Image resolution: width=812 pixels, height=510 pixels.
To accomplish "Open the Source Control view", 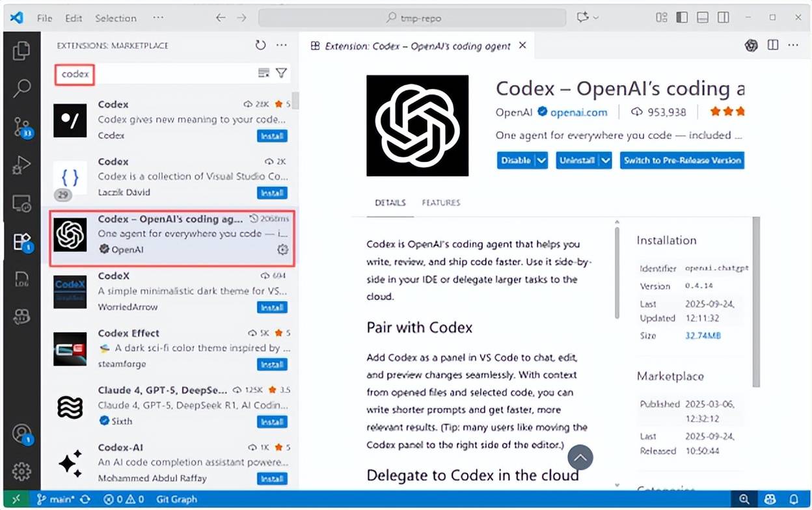I will [21, 127].
